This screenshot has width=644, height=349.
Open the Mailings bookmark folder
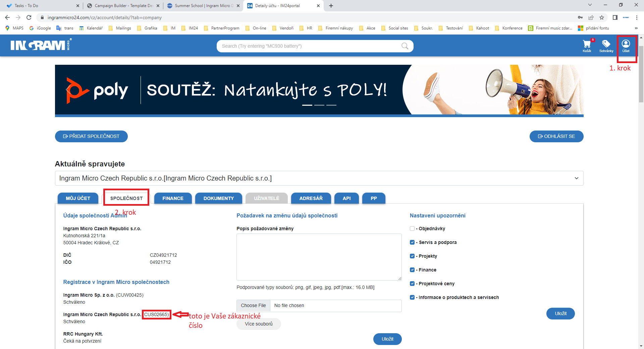[x=120, y=28]
